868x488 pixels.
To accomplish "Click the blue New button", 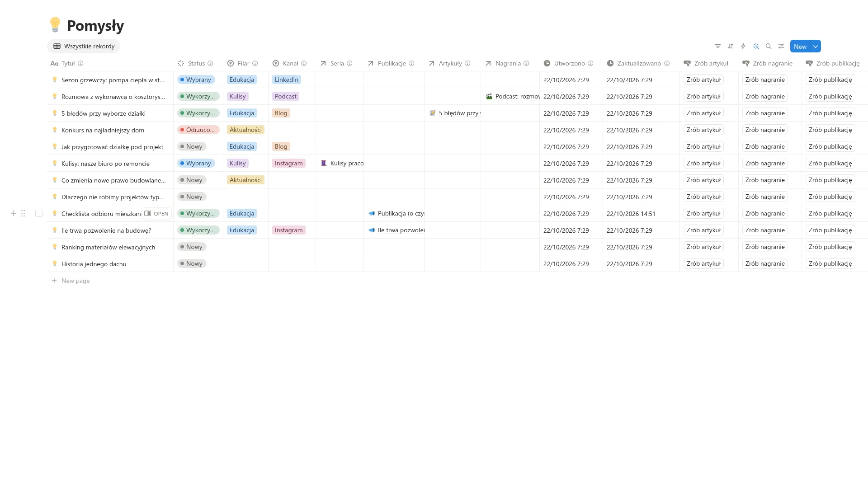I will [x=800, y=46].
